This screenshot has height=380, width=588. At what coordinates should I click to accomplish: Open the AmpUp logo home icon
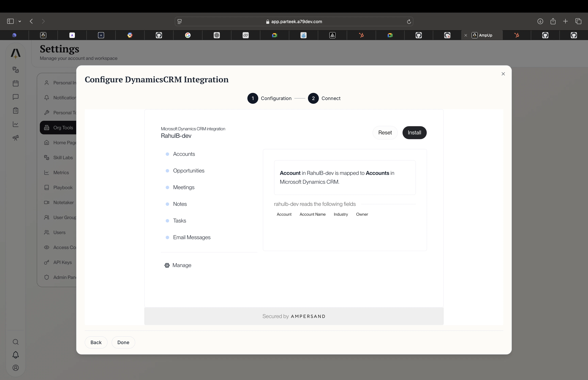pyautogui.click(x=15, y=54)
